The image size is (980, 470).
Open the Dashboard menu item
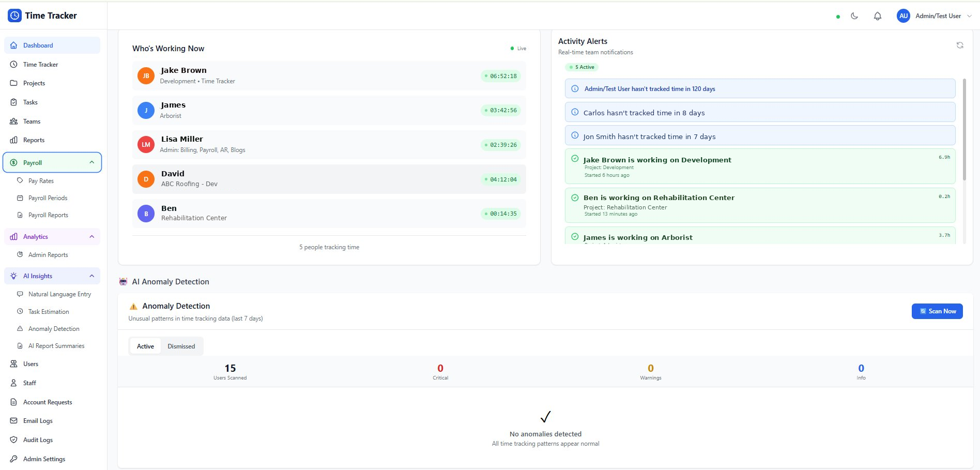[x=52, y=46]
